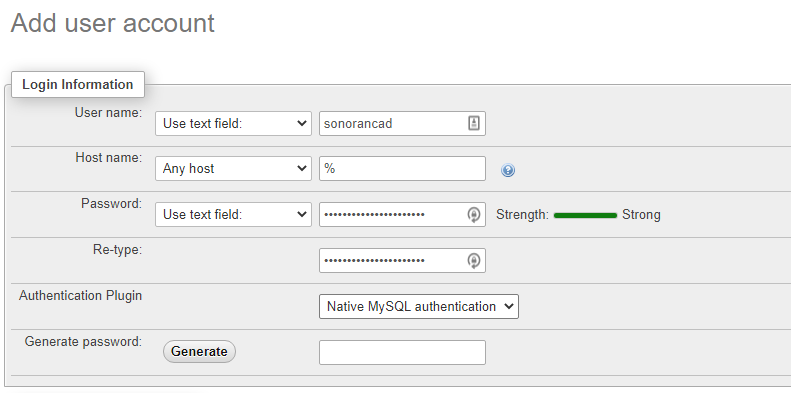Click the 'Generate password:' label
791x393 pixels.
83,342
